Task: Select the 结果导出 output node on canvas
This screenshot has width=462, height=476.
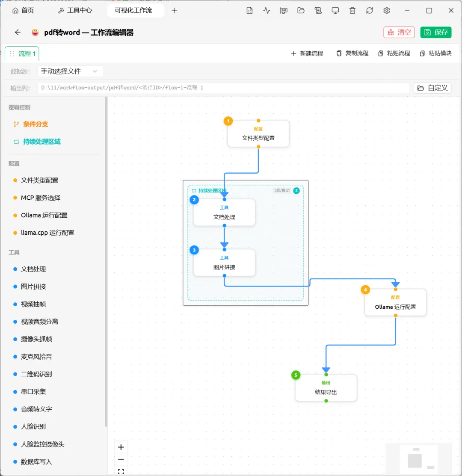Action: (326, 388)
